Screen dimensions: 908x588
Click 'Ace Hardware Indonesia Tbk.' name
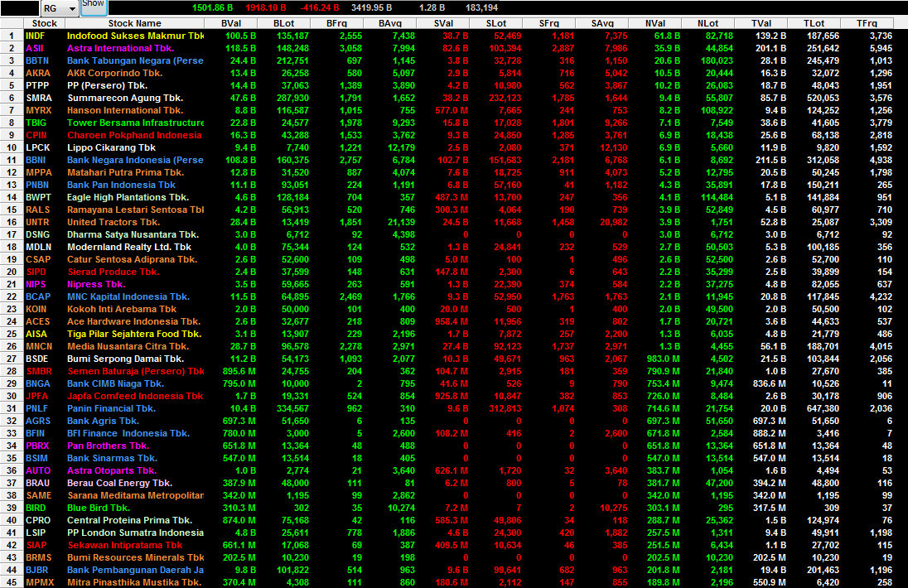[133, 322]
